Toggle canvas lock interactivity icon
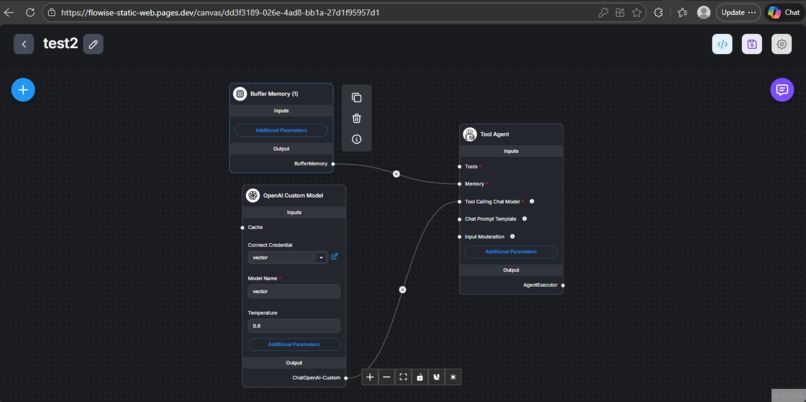This screenshot has width=806, height=402. click(420, 377)
